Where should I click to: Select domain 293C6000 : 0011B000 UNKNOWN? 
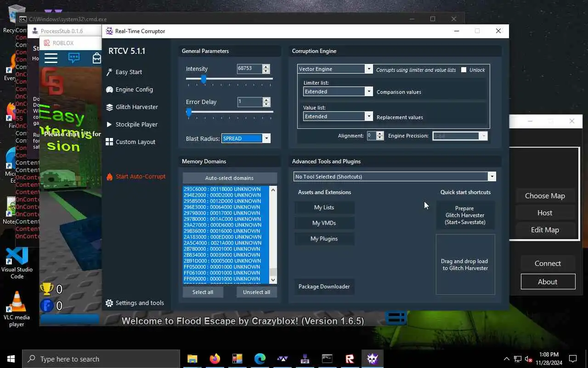[x=222, y=189]
